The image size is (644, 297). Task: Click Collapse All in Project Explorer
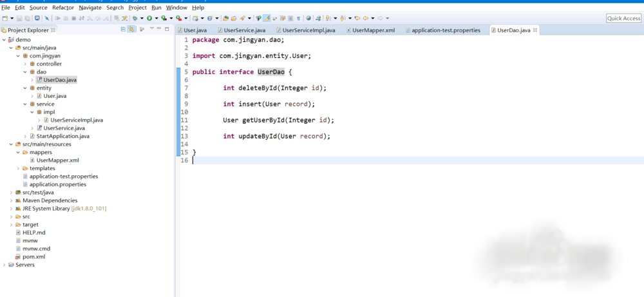[124, 29]
